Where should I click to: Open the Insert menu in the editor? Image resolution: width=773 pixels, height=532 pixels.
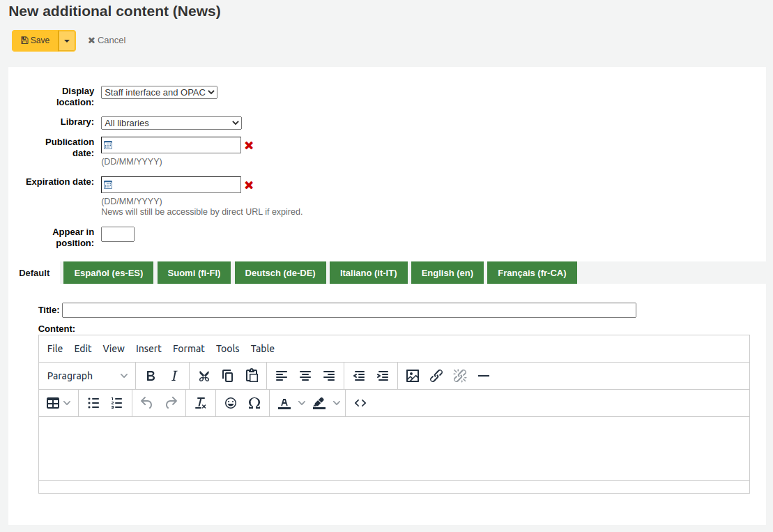click(x=148, y=349)
